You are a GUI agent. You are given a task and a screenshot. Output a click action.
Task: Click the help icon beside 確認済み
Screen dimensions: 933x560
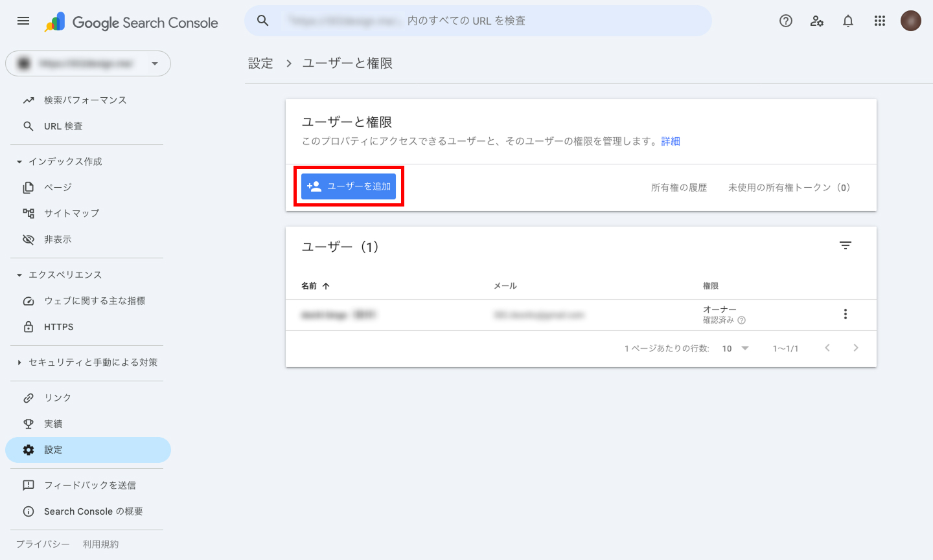[742, 320]
